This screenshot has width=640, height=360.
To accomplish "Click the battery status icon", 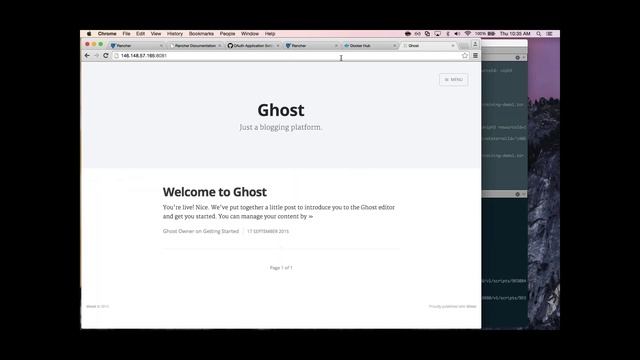I will click(x=491, y=34).
